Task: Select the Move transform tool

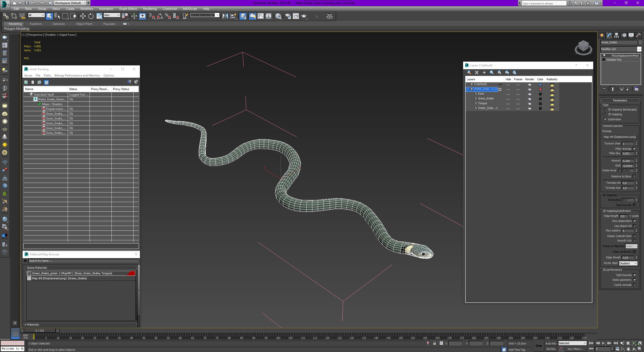Action: (x=83, y=16)
